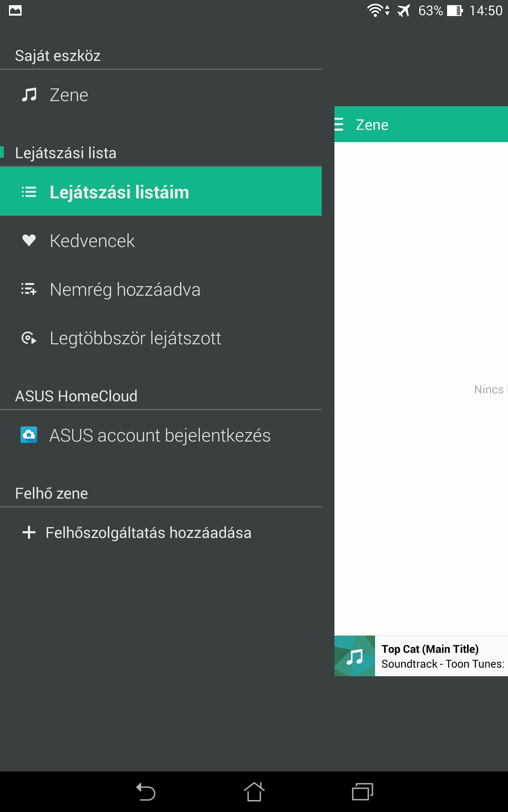Image resolution: width=508 pixels, height=812 pixels.
Task: Open Legtöbbször lejátszott list
Action: (161, 338)
